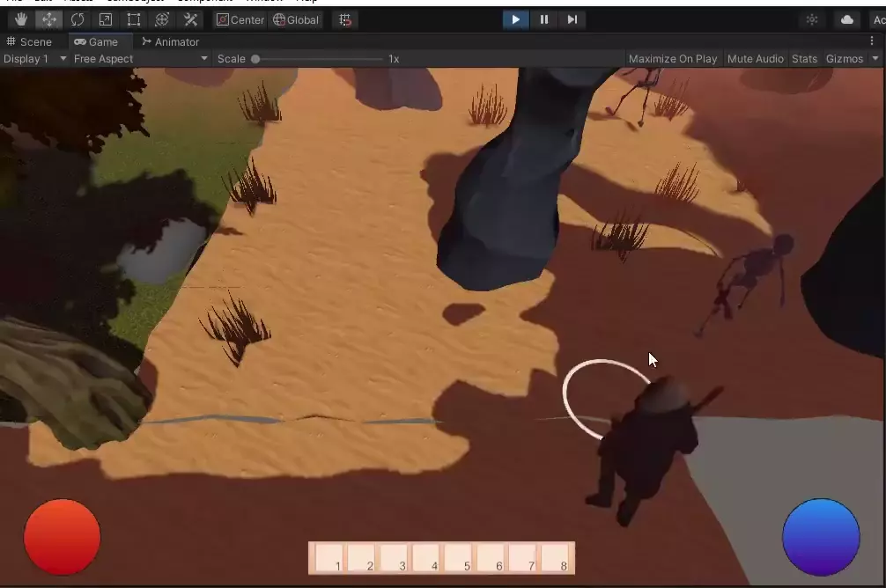Click the Pause button
This screenshot has width=886, height=588.
pos(543,19)
